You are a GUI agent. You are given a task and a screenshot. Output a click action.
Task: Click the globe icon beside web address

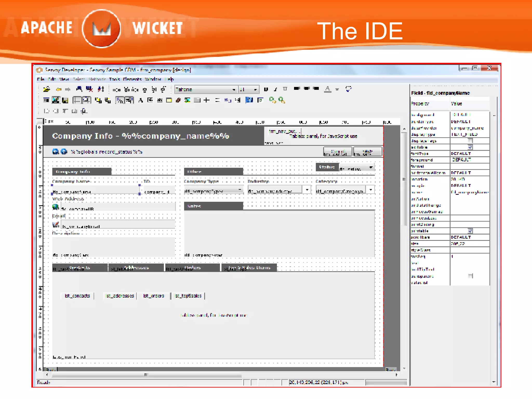56,207
